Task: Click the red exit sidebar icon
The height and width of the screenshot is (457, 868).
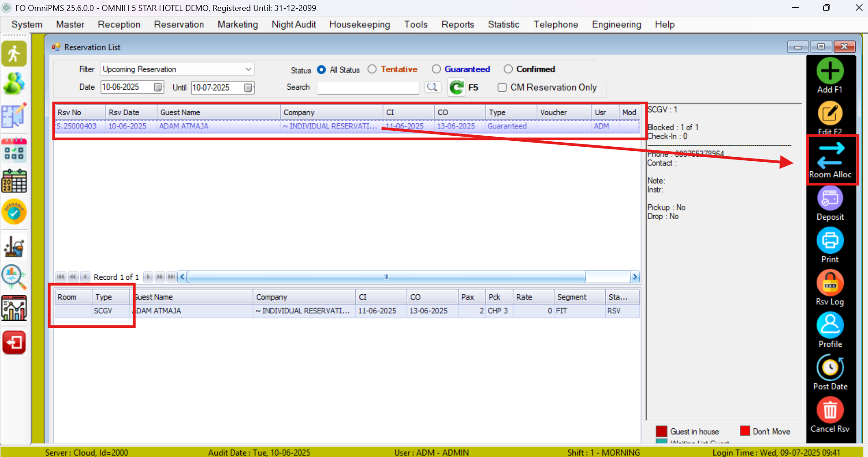Action: pos(14,342)
